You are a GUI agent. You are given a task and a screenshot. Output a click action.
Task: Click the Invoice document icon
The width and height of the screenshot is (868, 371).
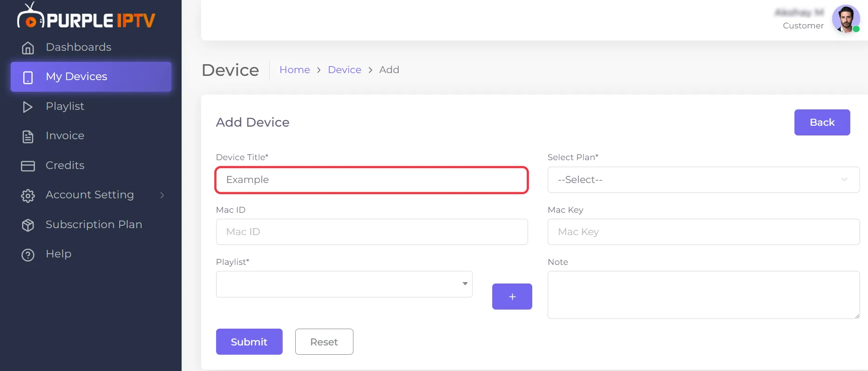[28, 136]
